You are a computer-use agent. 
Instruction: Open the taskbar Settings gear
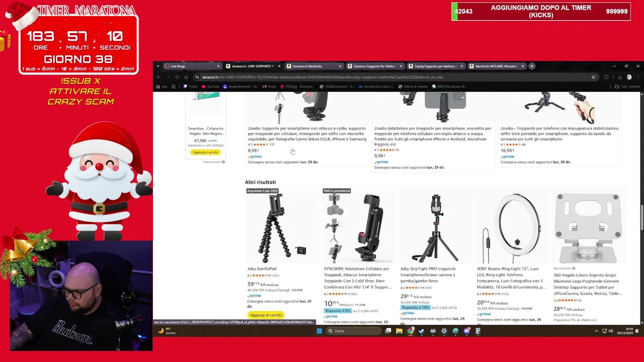[444, 331]
